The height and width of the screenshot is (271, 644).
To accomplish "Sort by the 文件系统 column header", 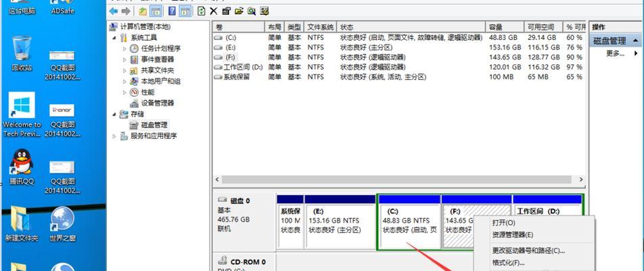I will pos(321,27).
